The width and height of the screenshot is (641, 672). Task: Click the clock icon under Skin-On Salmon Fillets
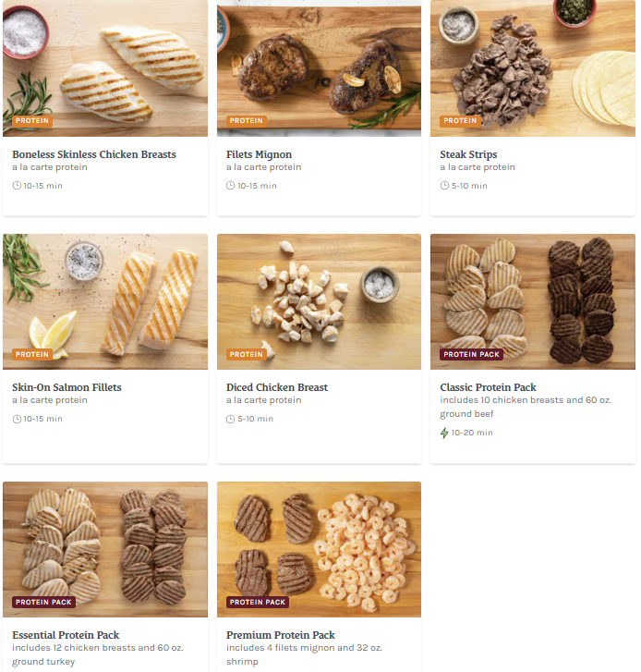click(17, 419)
